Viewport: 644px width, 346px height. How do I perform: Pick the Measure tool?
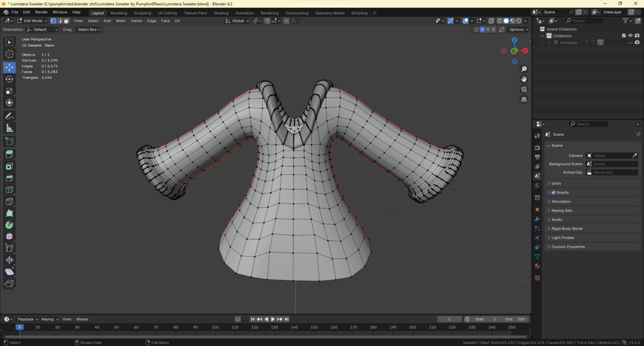[9, 128]
